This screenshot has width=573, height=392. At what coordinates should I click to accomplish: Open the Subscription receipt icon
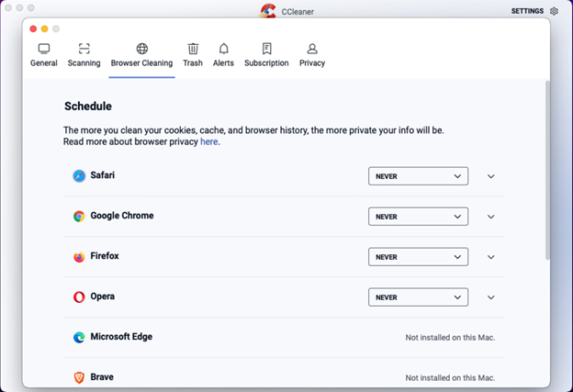(267, 49)
